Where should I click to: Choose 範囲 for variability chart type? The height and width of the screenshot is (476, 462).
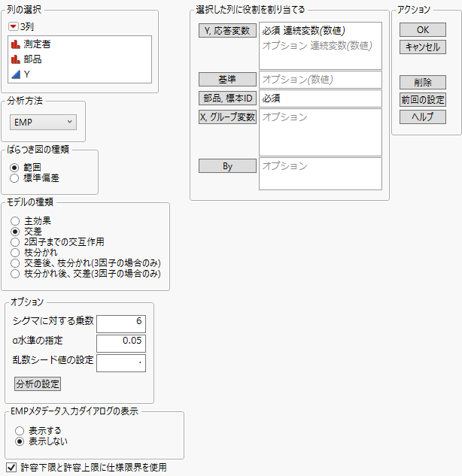(x=14, y=168)
